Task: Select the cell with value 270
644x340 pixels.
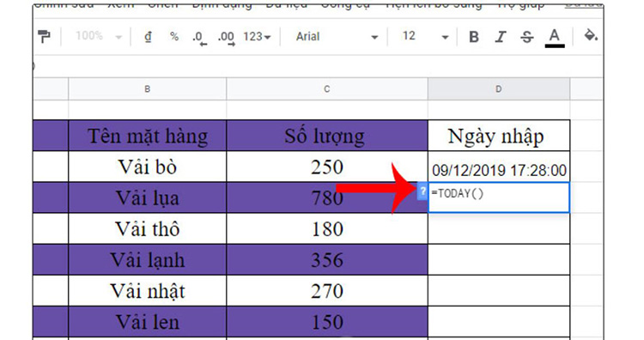Action: tap(327, 291)
